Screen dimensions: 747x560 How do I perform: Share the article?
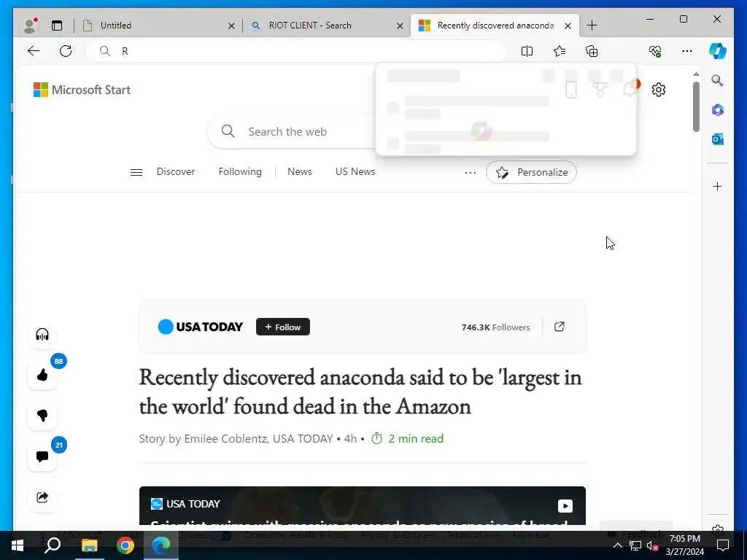(42, 497)
